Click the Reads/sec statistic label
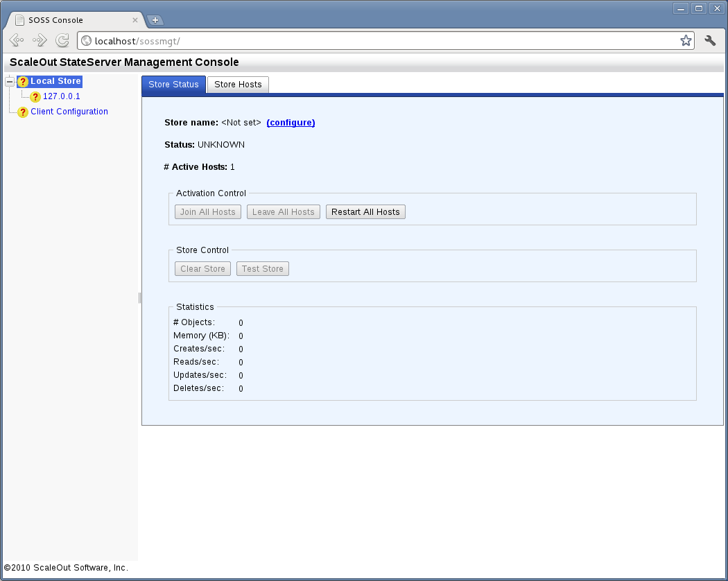Screen dimensions: 728x581 196,362
